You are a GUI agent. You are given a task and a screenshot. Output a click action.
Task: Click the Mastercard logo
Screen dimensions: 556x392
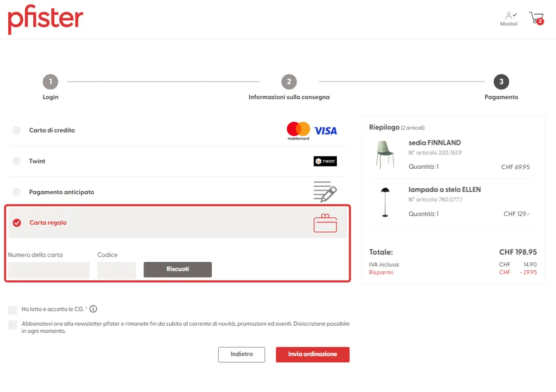(x=298, y=131)
